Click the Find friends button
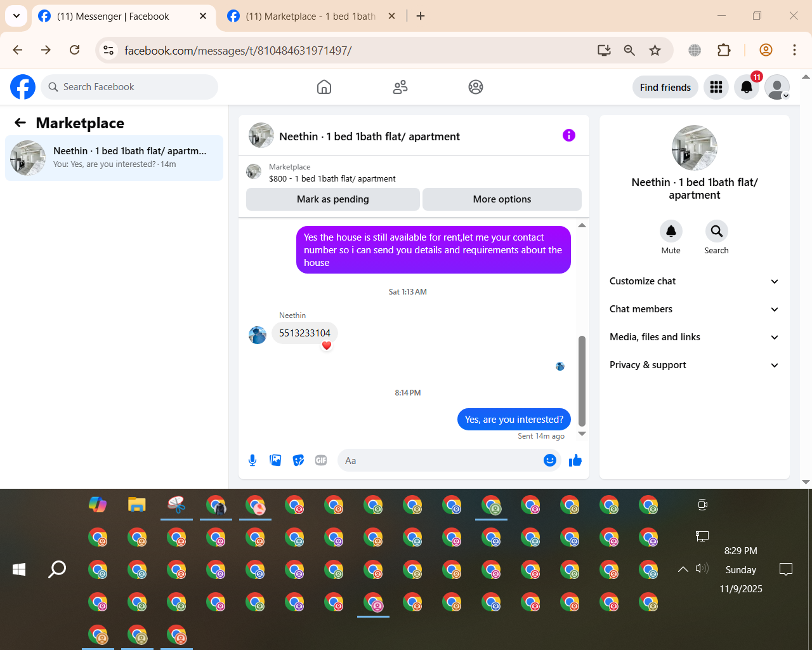 tap(665, 88)
